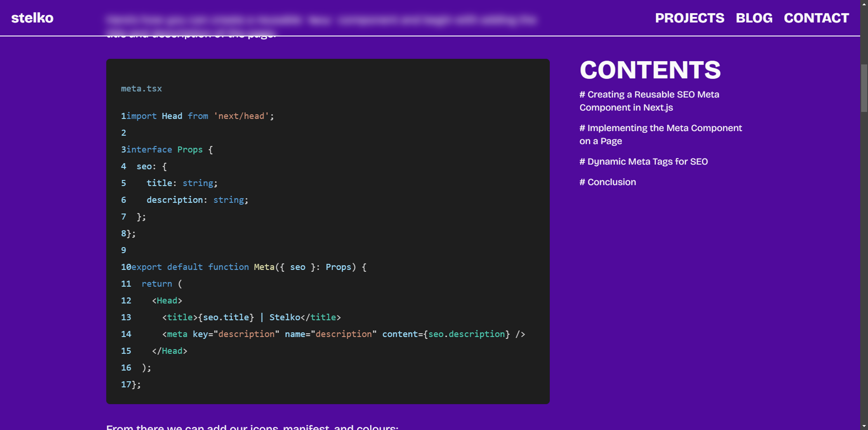868x430 pixels.
Task: Jump to Implementing the Meta Component section
Action: click(x=660, y=135)
